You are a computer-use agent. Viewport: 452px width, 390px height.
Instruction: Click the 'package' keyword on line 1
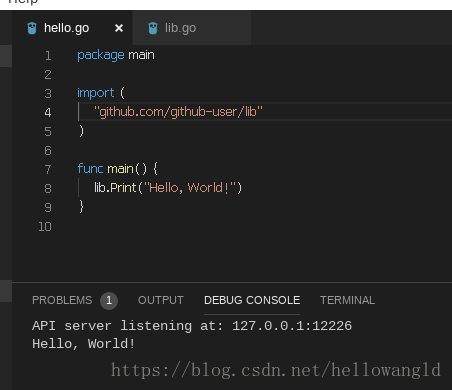click(101, 55)
